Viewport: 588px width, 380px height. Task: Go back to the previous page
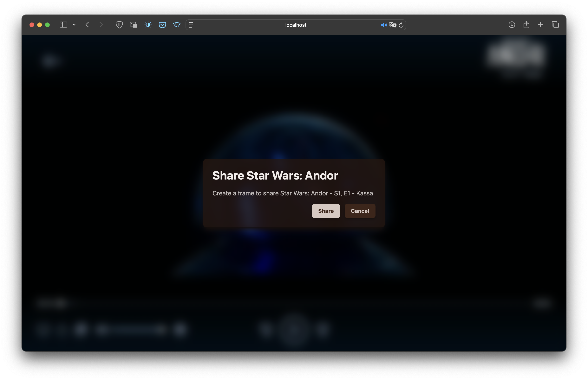coord(87,25)
